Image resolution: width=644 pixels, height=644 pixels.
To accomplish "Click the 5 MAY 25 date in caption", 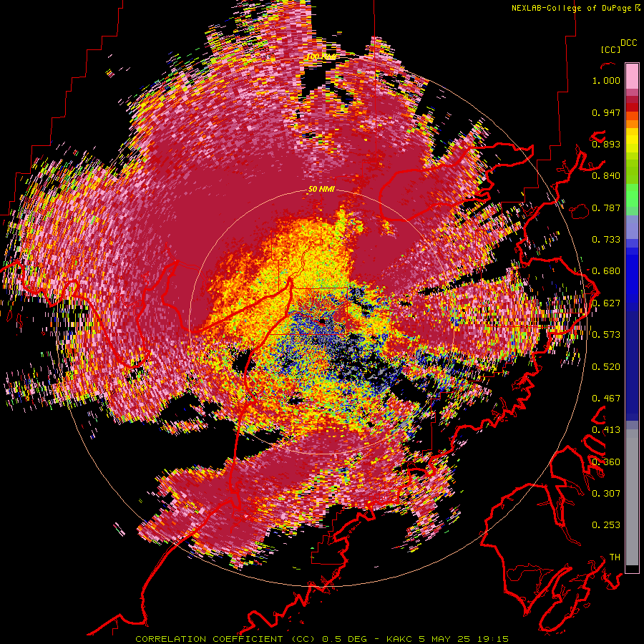I will 445,639.
